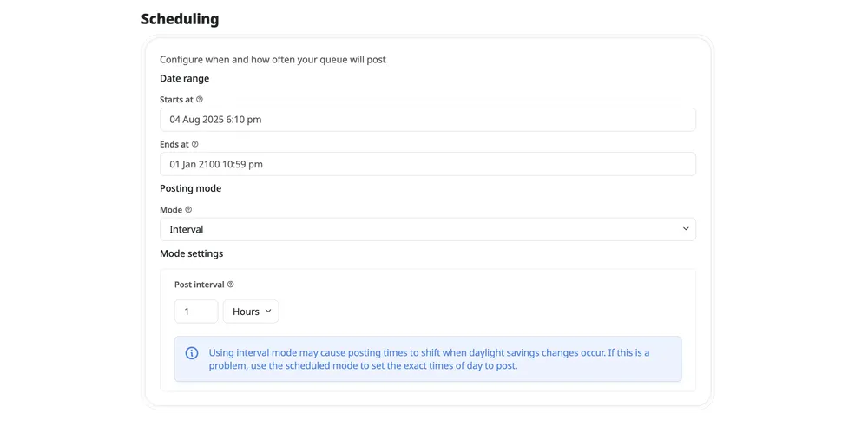Click the help icon beside Post interval
Image resolution: width=868 pixels, height=433 pixels.
point(231,285)
